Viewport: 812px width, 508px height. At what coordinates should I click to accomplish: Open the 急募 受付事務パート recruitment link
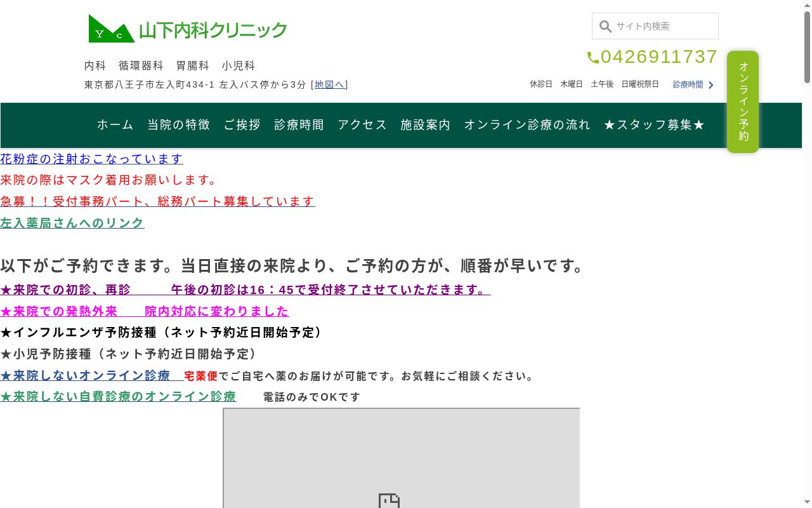[x=157, y=201]
